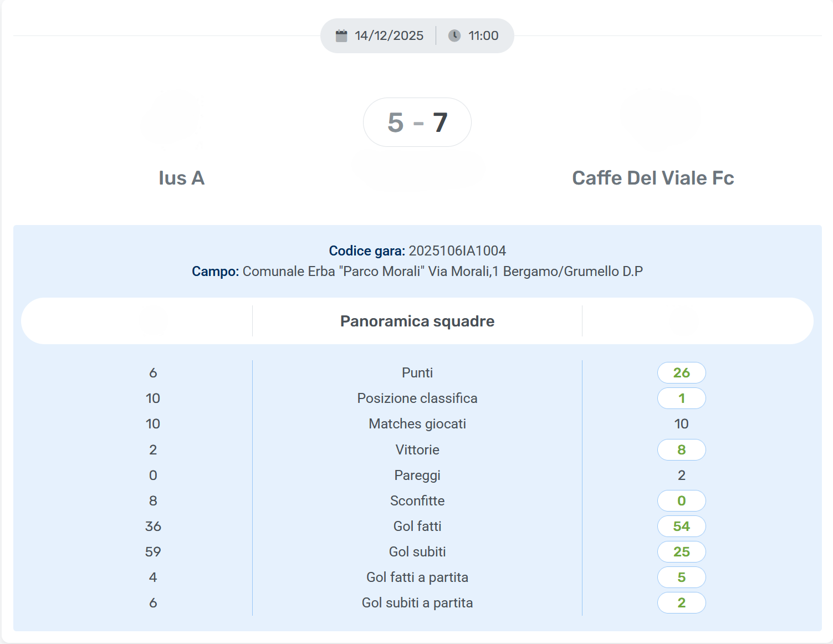The height and width of the screenshot is (644, 833).
Task: Click the Gol fatti a partita badge showing 5
Action: (681, 577)
